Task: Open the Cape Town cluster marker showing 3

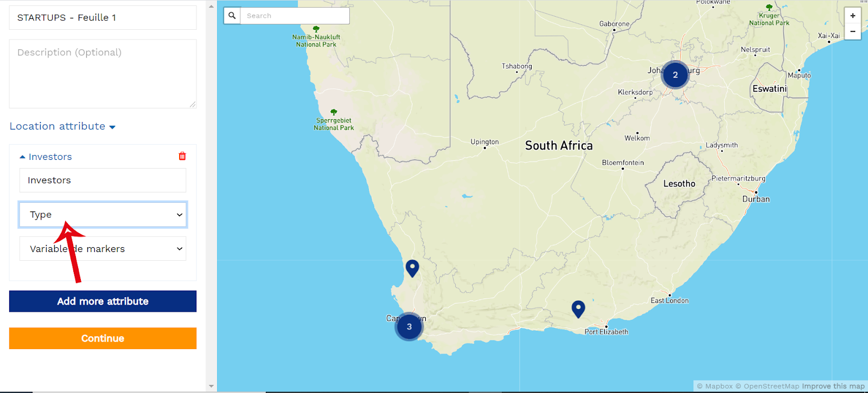Action: coord(409,327)
